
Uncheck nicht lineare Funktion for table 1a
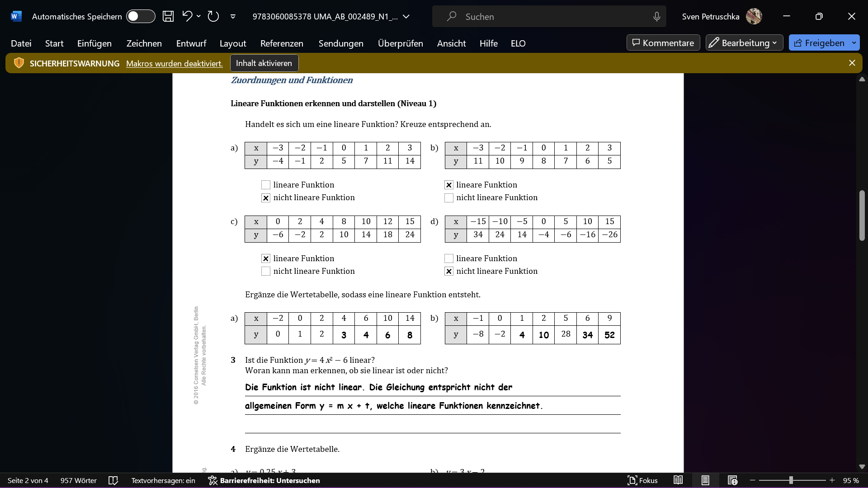tap(266, 198)
